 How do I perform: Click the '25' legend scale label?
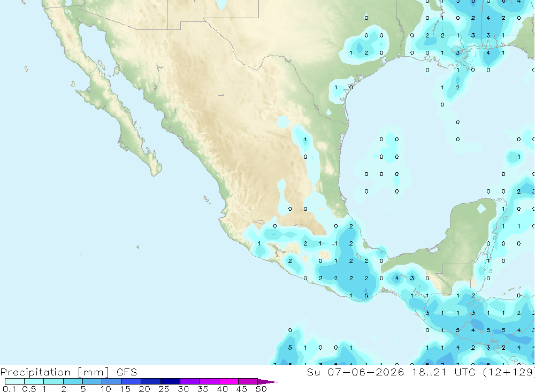click(x=164, y=389)
